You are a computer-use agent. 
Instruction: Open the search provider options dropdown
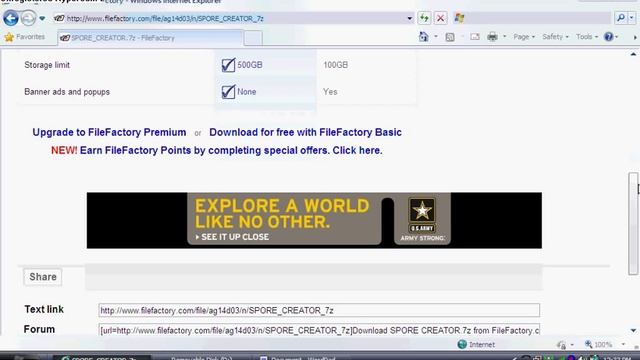[631, 18]
